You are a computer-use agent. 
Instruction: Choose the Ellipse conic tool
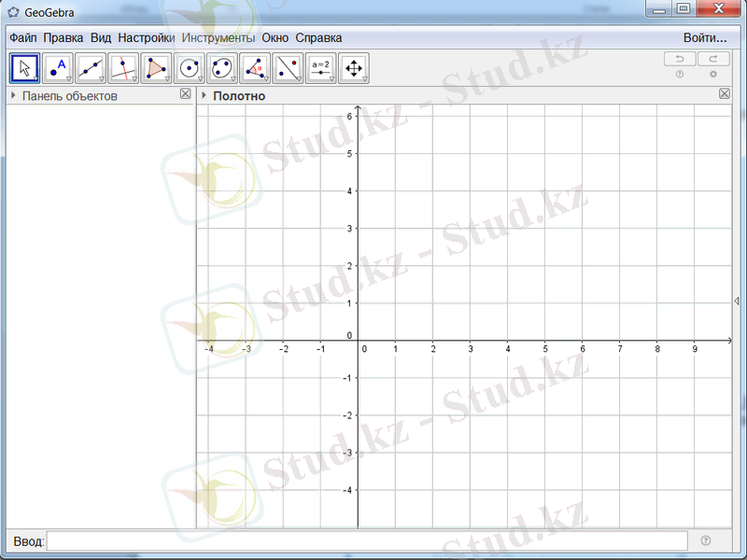click(222, 68)
